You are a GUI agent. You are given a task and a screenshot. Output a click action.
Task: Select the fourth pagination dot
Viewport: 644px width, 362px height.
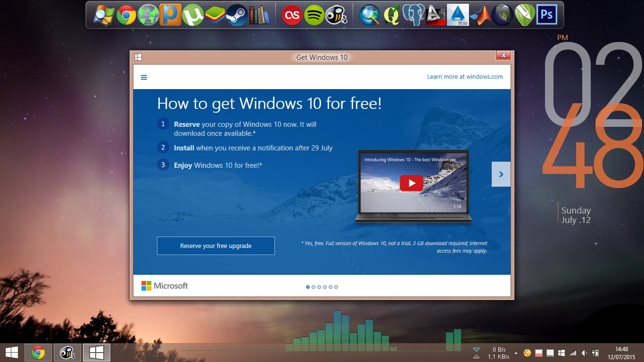[x=325, y=287]
